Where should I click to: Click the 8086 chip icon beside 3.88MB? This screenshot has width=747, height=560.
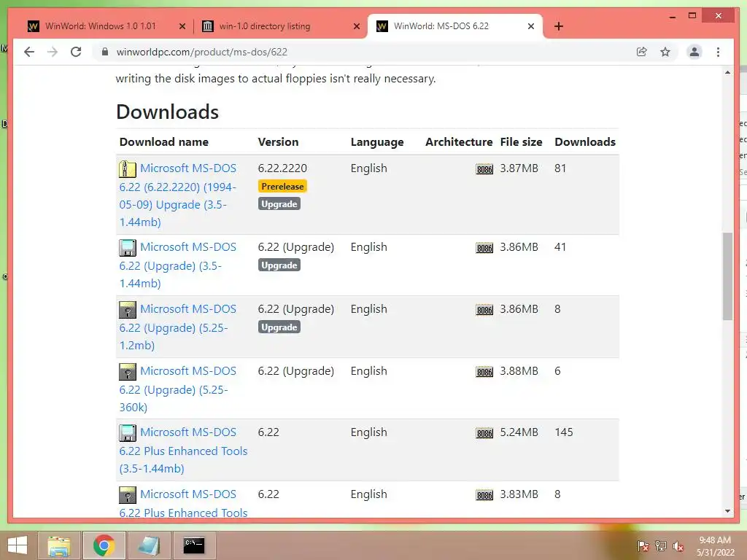[484, 372]
